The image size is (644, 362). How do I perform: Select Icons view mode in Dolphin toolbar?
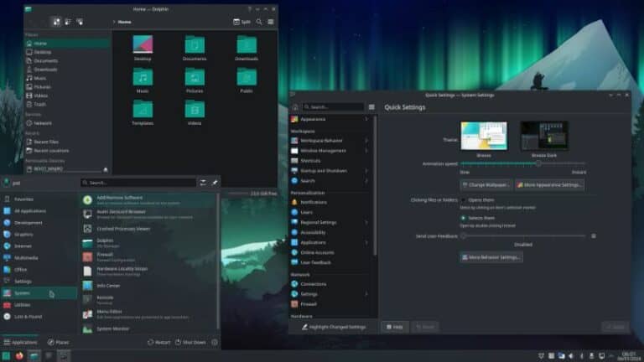point(56,22)
